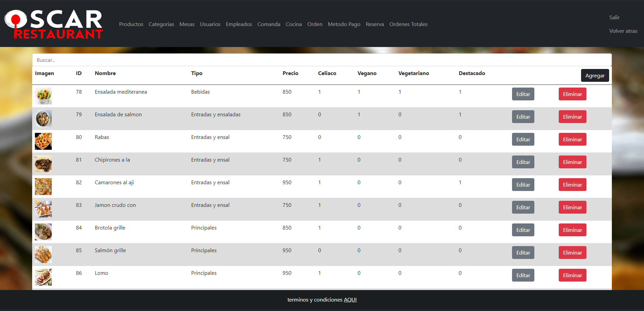The image size is (644, 311).
Task: Click the ID cell 84
Action: coord(79,228)
